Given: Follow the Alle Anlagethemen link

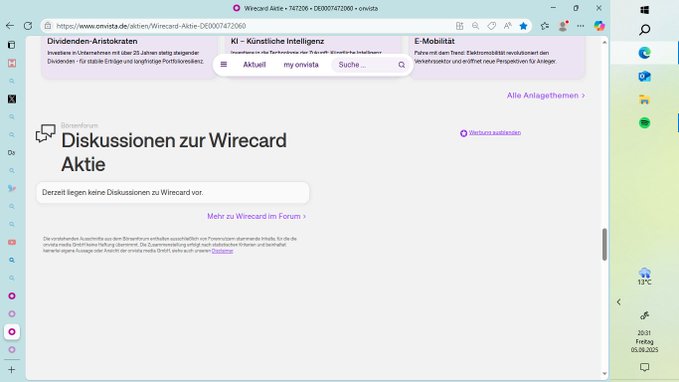Looking at the screenshot, I should point(546,95).
